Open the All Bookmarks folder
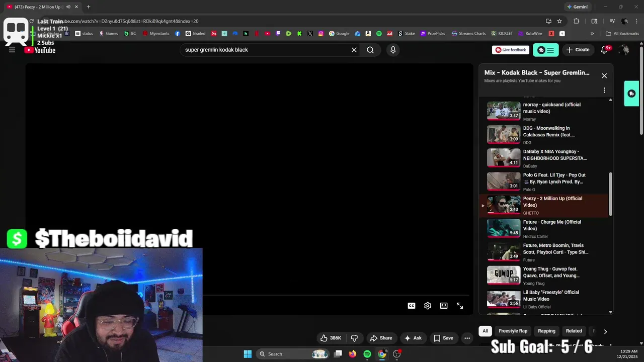644x362 pixels. pos(622,34)
